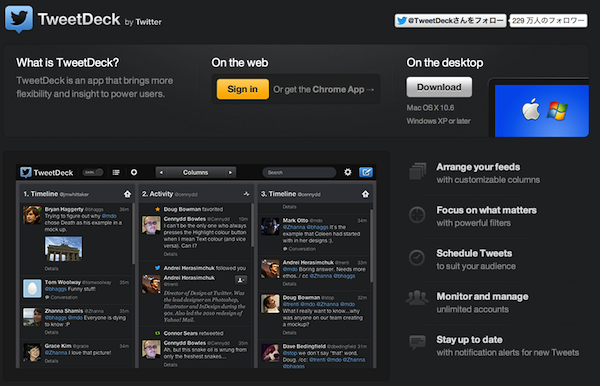Select the 1. Timeline column header
The image size is (600, 386).
[77, 194]
